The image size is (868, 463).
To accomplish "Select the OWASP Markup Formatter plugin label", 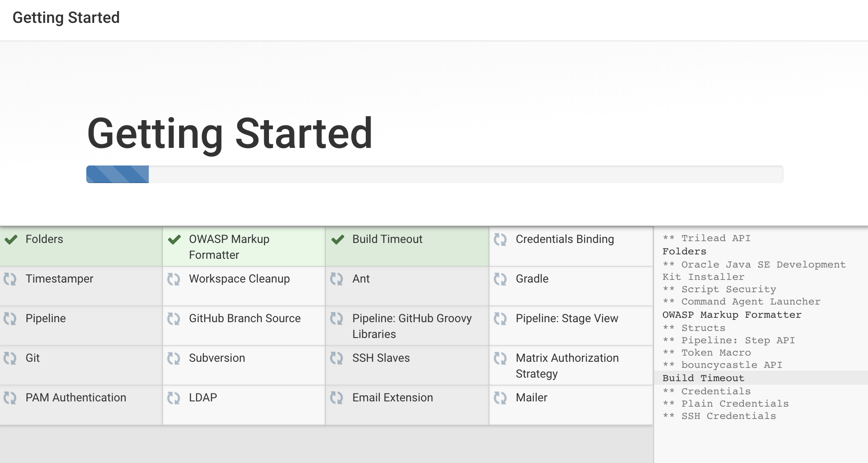I will pos(229,247).
